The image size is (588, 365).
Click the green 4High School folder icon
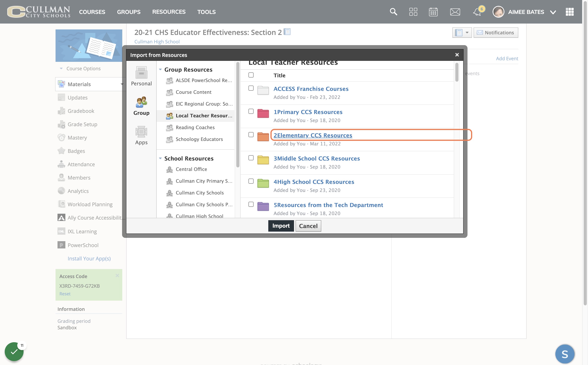click(x=263, y=183)
